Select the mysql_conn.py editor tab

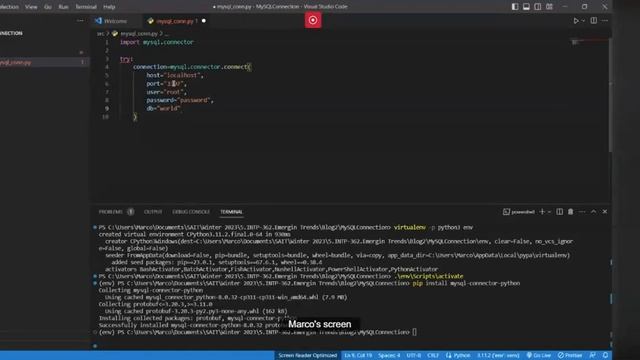click(x=174, y=21)
